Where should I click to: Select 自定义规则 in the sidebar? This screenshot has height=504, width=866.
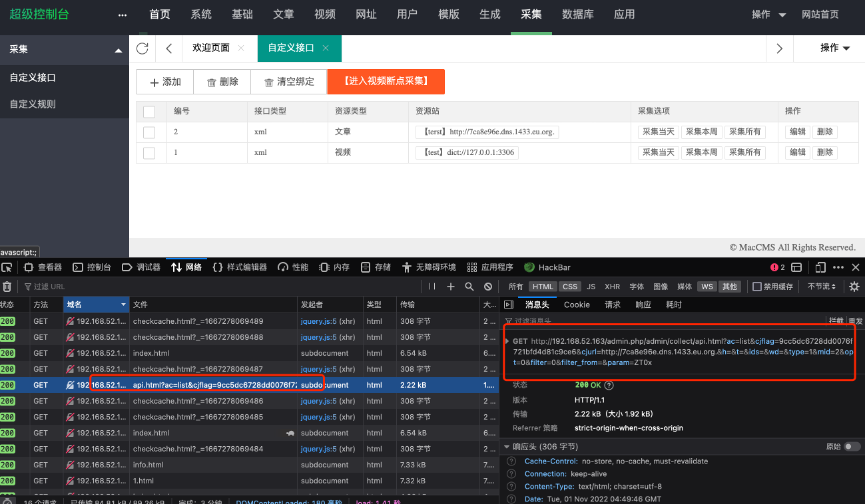(x=33, y=104)
